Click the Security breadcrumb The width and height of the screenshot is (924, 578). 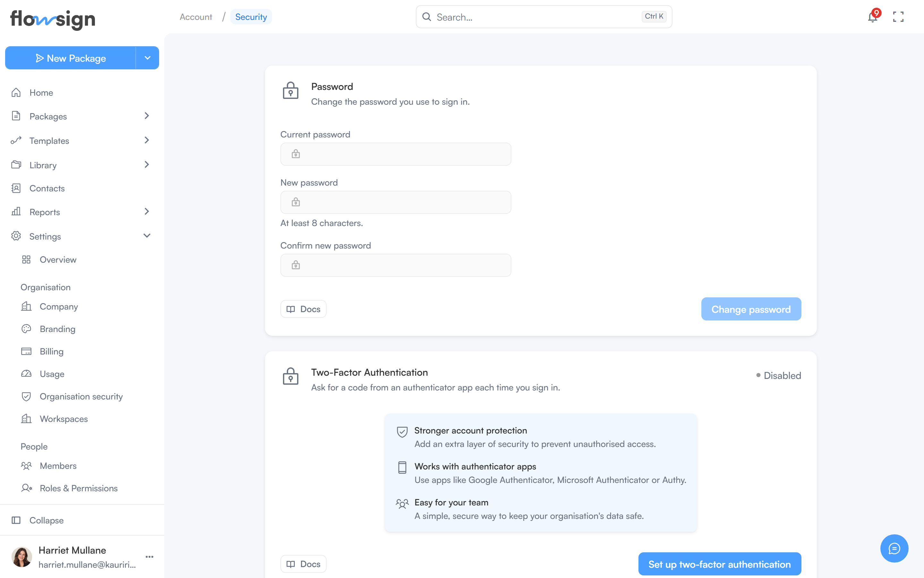[251, 17]
